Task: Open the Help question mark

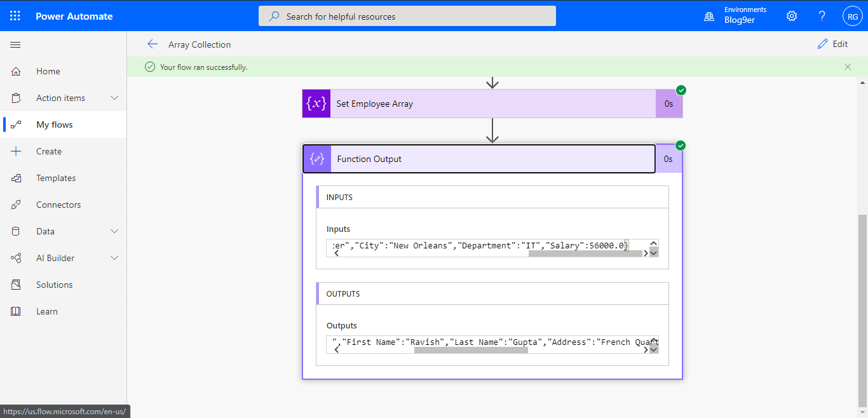Action: pyautogui.click(x=822, y=16)
